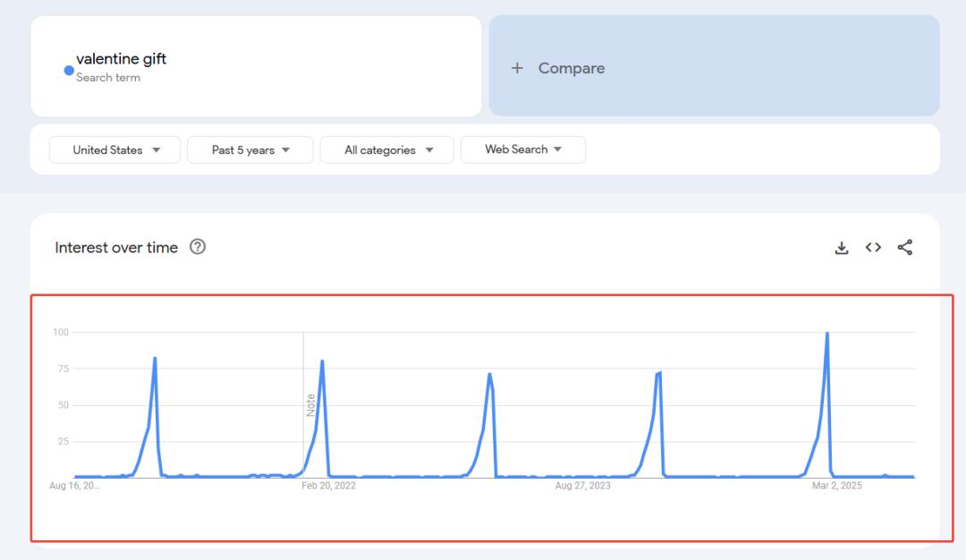Expand the Past 5 years time range dropdown
The height and width of the screenshot is (560, 966).
[250, 150]
